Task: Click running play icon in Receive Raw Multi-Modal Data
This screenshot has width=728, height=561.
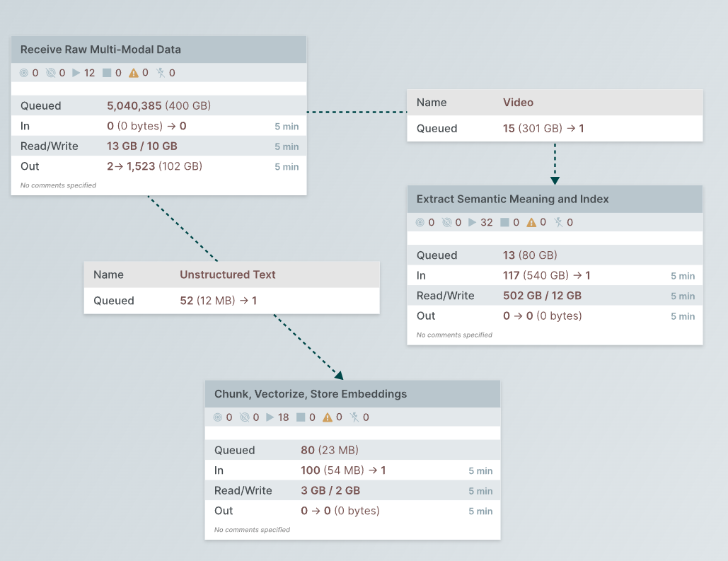Action: [x=76, y=73]
